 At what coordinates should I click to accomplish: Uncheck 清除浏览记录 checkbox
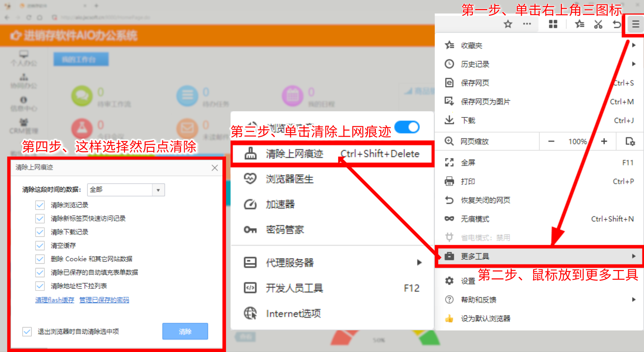40,205
